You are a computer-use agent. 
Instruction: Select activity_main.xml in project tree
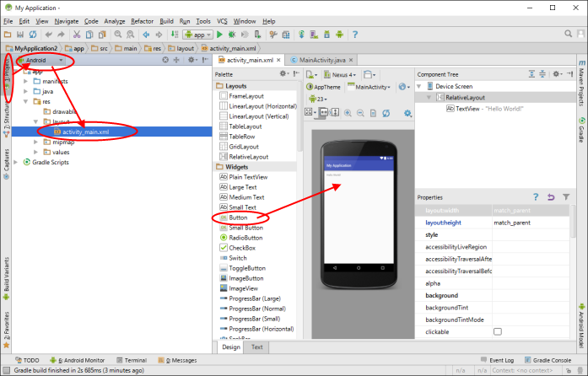[86, 132]
